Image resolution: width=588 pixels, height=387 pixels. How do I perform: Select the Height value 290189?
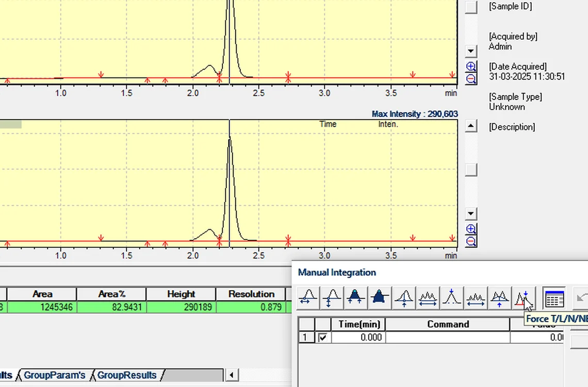click(x=181, y=307)
